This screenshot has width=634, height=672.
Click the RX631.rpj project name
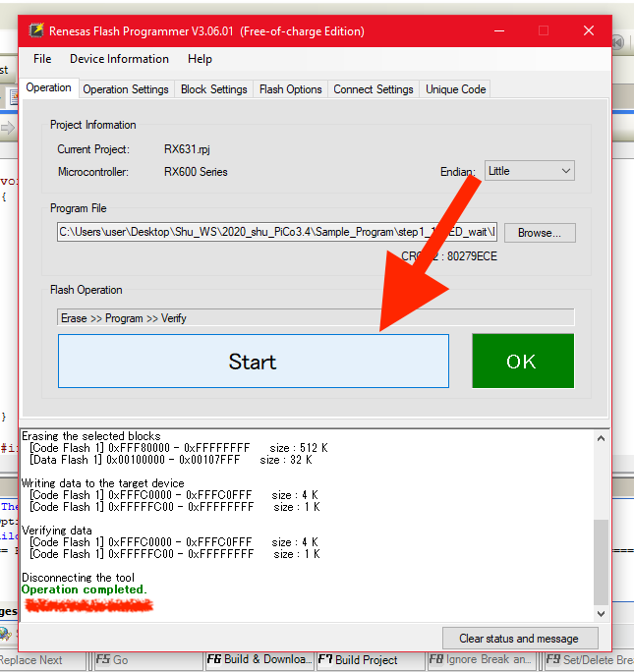coord(187,149)
